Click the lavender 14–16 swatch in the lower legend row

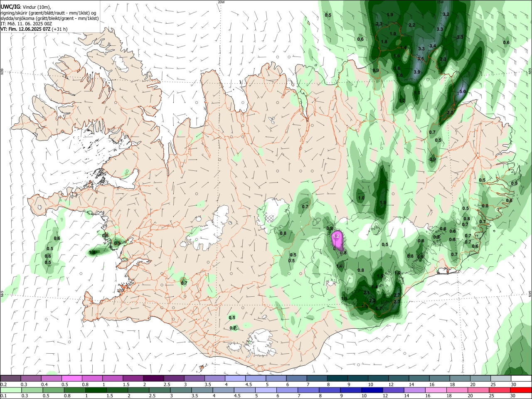pos(414,390)
